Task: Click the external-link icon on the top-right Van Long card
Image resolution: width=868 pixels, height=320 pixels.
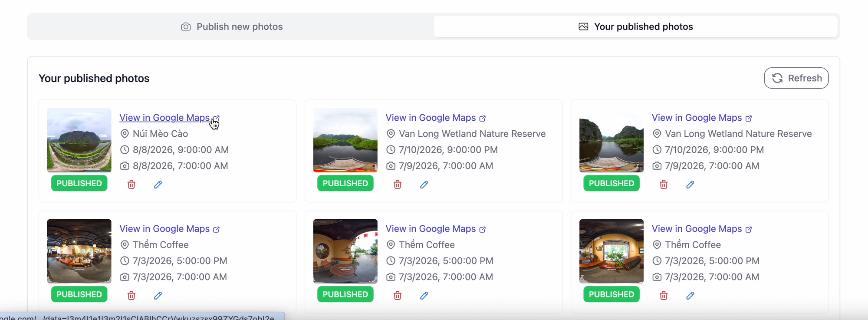Action: coord(749,119)
